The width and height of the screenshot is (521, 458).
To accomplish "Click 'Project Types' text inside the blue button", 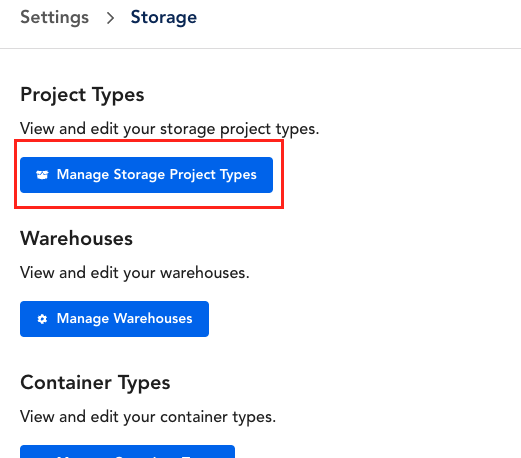I will coord(213,175).
